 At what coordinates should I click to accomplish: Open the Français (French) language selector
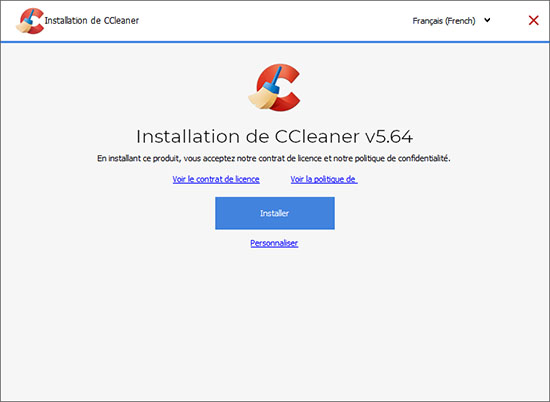(451, 21)
